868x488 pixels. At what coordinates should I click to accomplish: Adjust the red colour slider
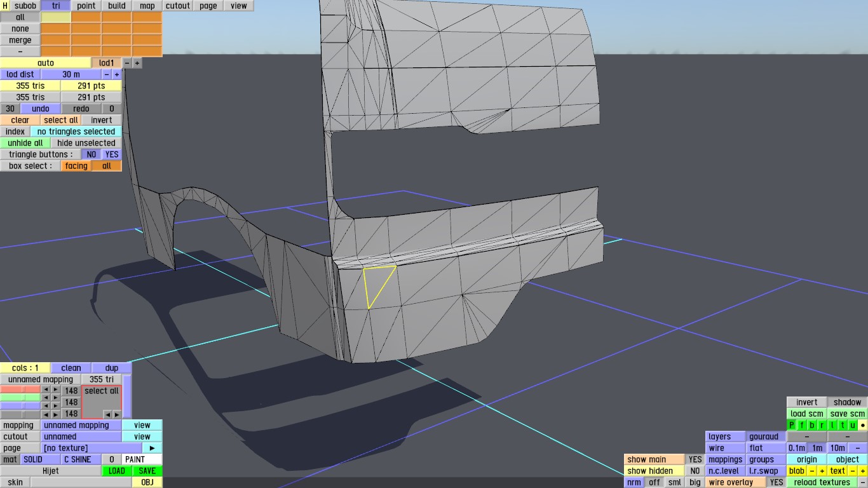tap(20, 390)
